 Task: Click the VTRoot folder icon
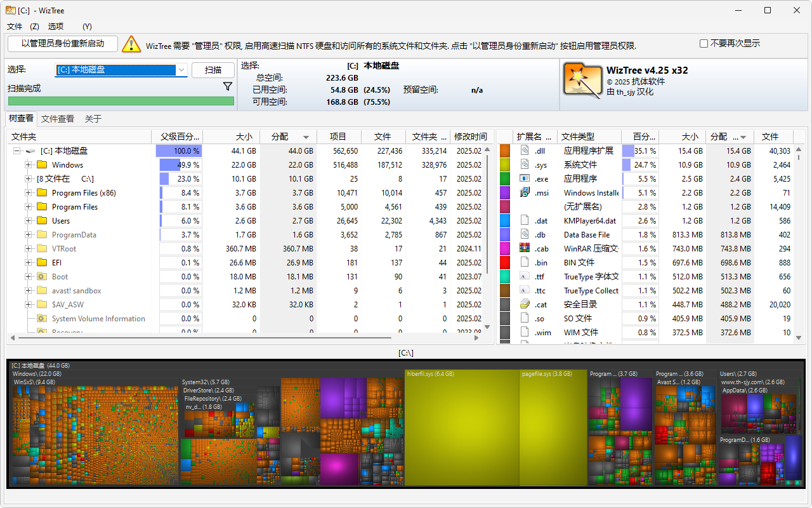point(42,249)
